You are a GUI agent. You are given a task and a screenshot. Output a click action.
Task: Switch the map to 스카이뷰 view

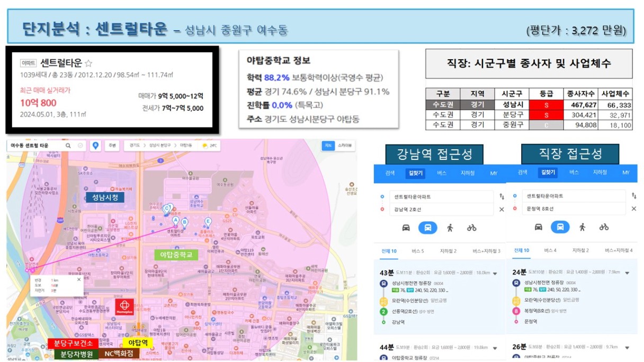pyautogui.click(x=344, y=146)
